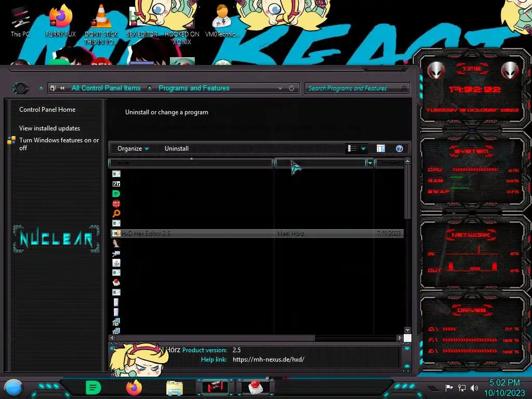The width and height of the screenshot is (532, 399).
Task: Select the HxD Hex Editor 2.5 row name
Action: tap(146, 234)
